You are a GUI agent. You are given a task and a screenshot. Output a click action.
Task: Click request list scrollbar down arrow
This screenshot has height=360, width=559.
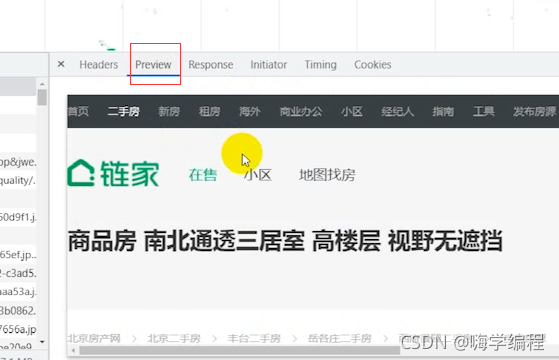[x=42, y=341]
